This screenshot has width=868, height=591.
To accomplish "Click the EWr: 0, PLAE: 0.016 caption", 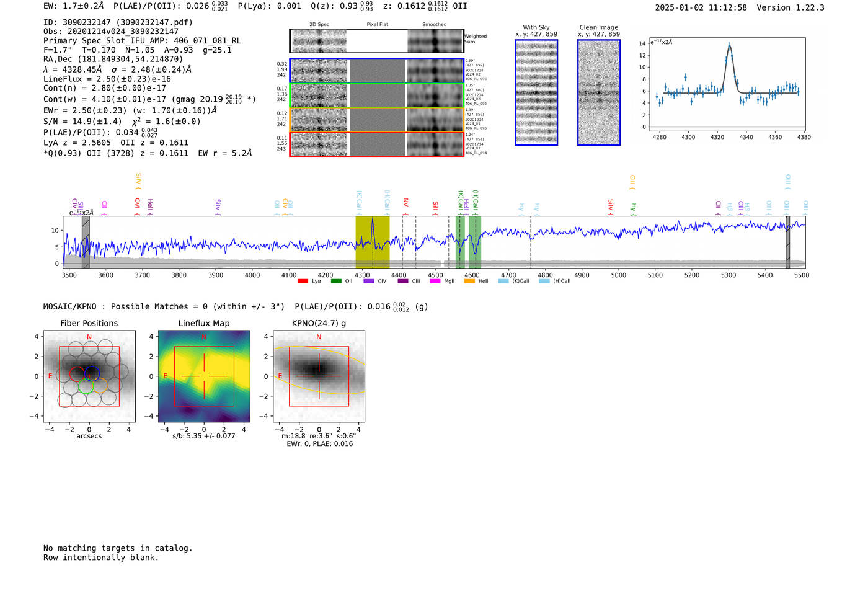I will [319, 444].
